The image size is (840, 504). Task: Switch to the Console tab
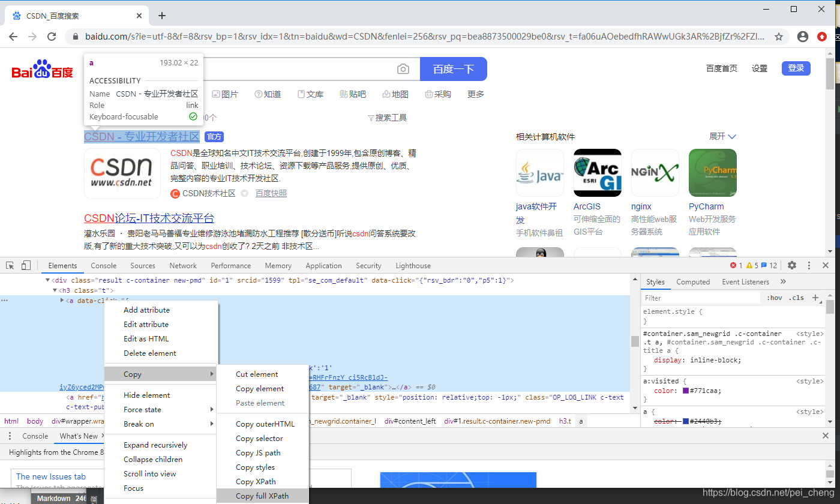pos(103,265)
